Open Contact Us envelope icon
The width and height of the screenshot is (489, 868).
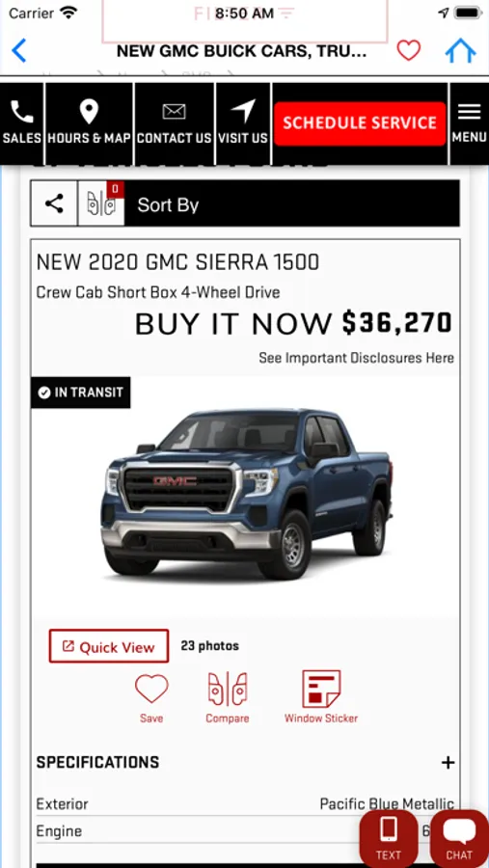174,122
